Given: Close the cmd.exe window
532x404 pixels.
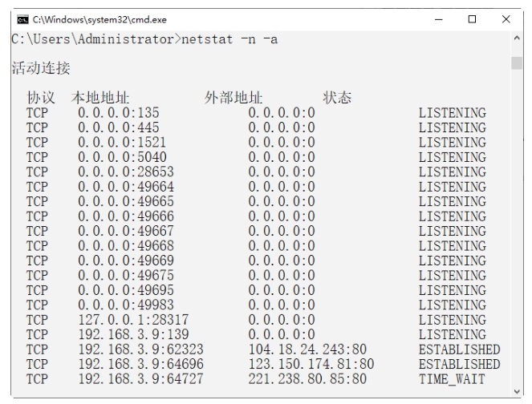Looking at the screenshot, I should (x=506, y=19).
